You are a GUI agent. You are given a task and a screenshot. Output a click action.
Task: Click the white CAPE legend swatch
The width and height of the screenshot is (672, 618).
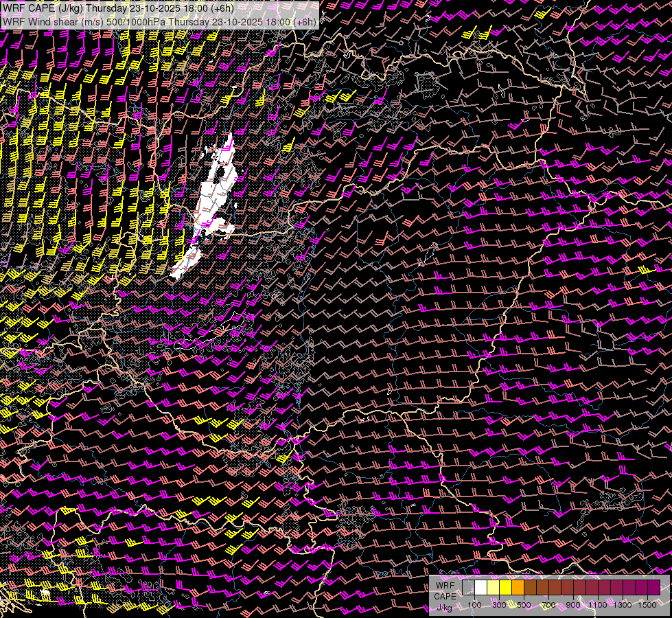coord(480,587)
